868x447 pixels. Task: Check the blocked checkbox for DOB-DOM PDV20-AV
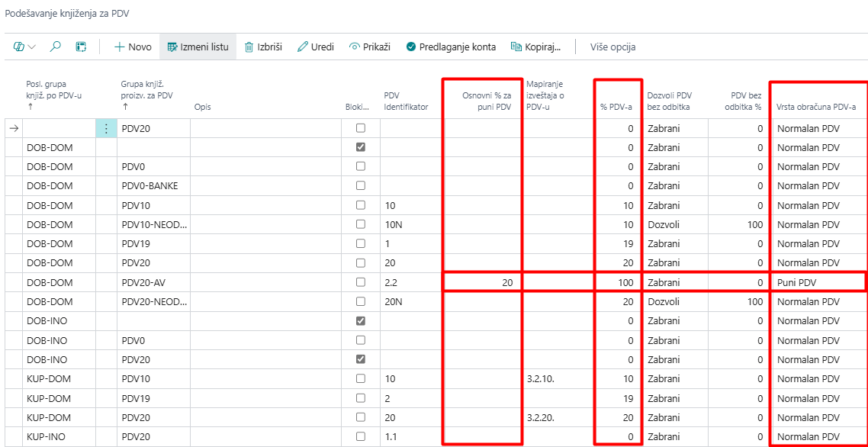[361, 282]
